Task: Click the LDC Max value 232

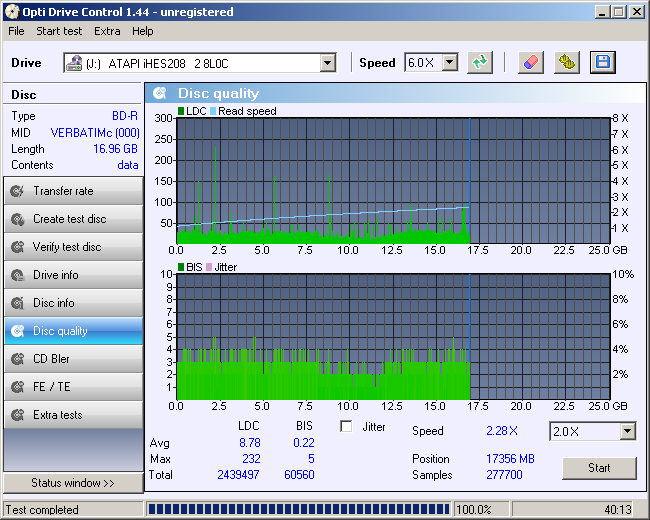Action: tap(251, 459)
